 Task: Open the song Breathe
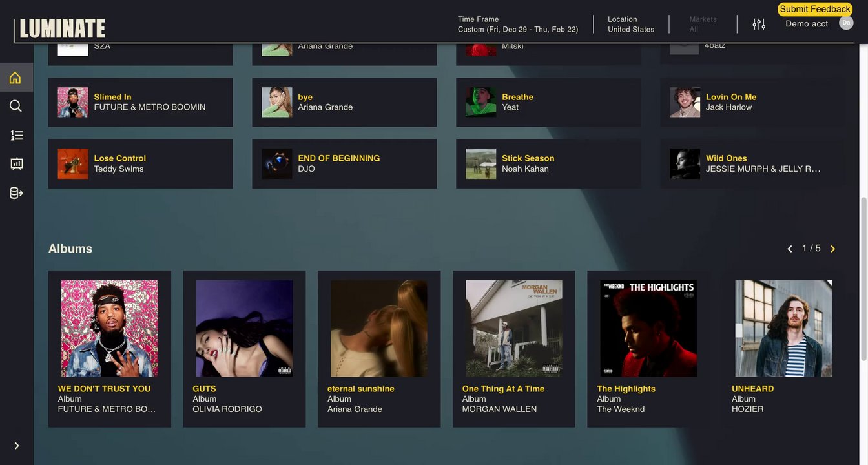(x=517, y=97)
